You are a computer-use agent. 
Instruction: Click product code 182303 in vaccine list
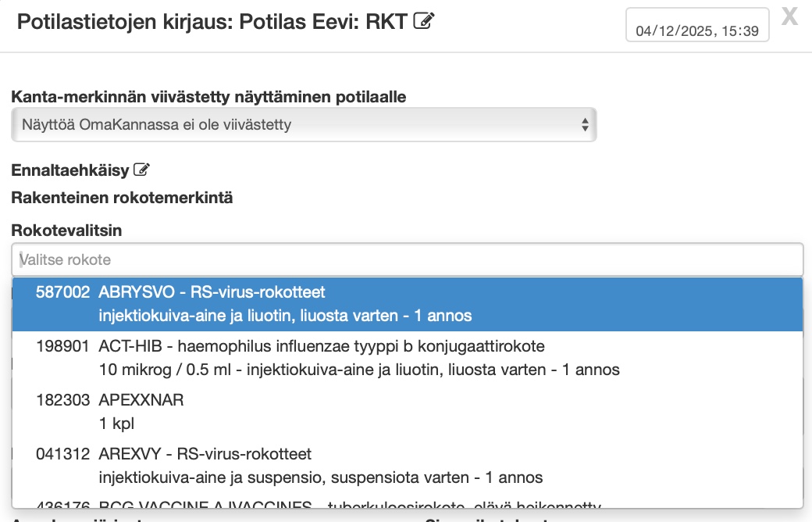tap(62, 400)
